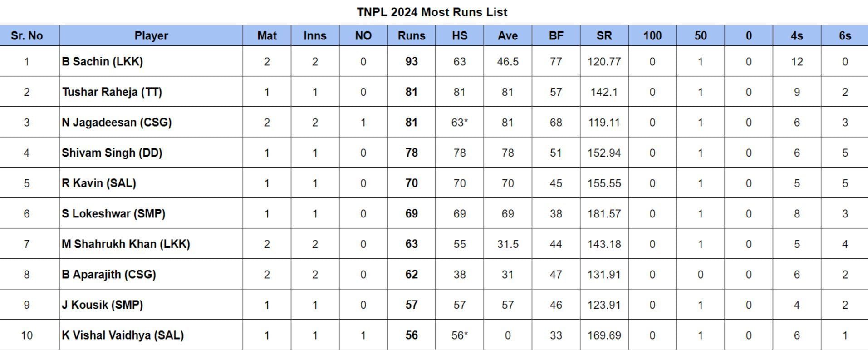Viewport: 868px width, 350px height.
Task: Click the Ave column header
Action: click(x=507, y=36)
